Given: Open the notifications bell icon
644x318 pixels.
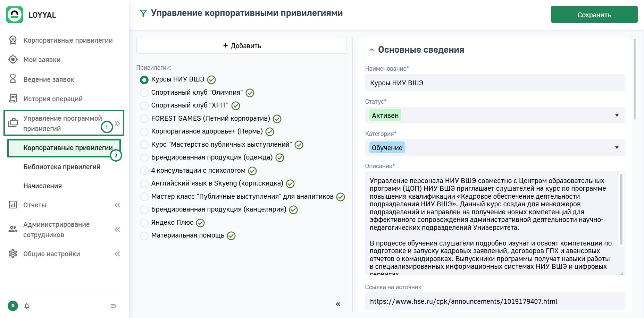Looking at the screenshot, I should 27,306.
